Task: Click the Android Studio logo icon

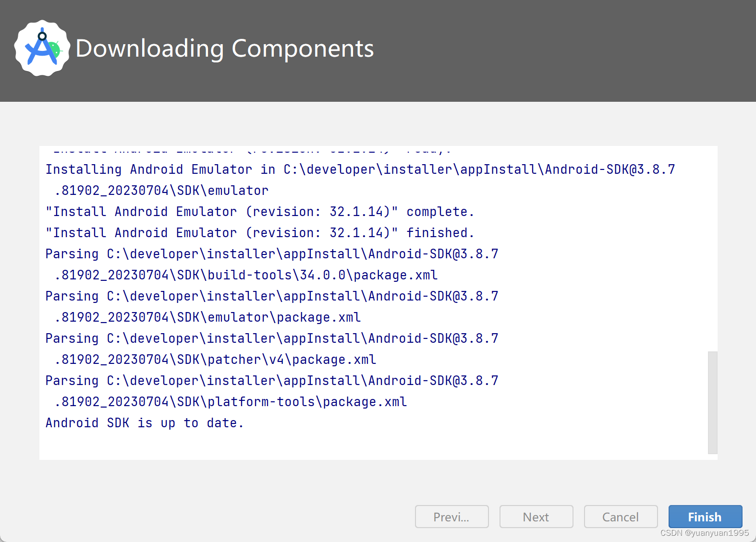Action: [42, 48]
